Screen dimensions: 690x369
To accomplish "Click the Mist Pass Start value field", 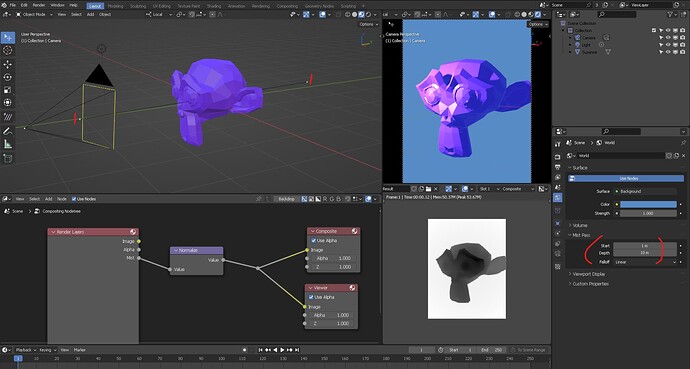I will coord(645,246).
